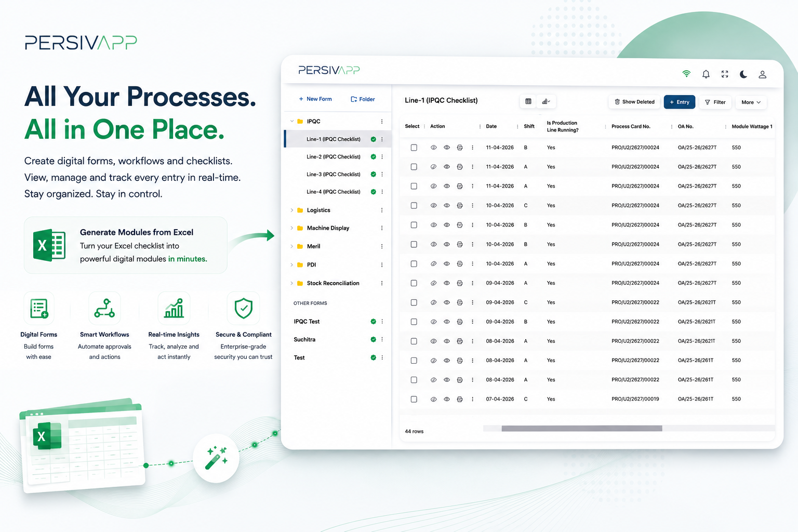This screenshot has width=798, height=532.
Task: Print the 11-04-2026 shift B entry
Action: pyautogui.click(x=460, y=148)
